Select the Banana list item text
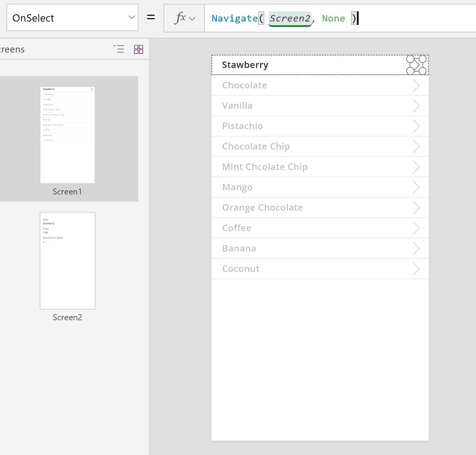The image size is (476, 455). point(239,248)
